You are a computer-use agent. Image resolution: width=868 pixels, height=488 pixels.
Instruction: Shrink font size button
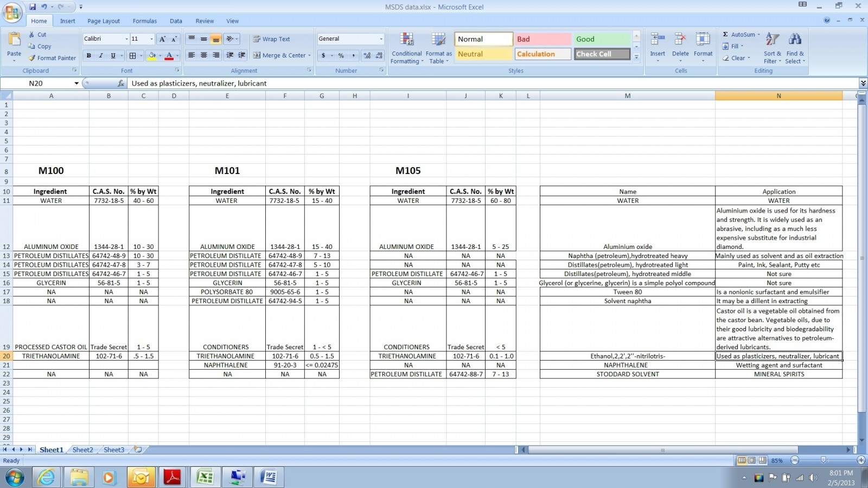(174, 39)
